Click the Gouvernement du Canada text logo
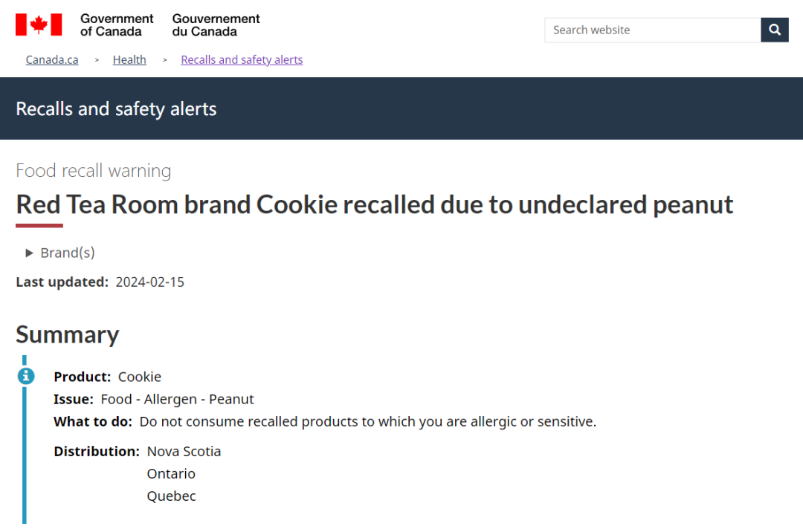The height and width of the screenshot is (532, 803). coord(216,25)
